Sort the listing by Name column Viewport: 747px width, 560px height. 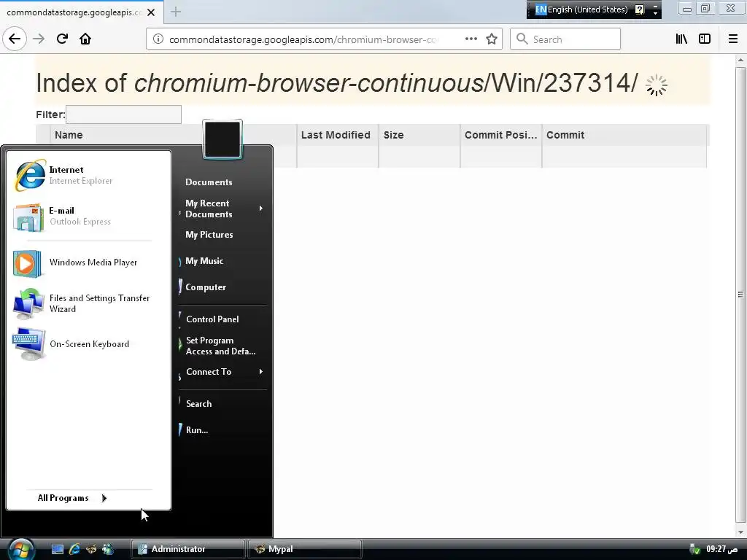coord(69,135)
